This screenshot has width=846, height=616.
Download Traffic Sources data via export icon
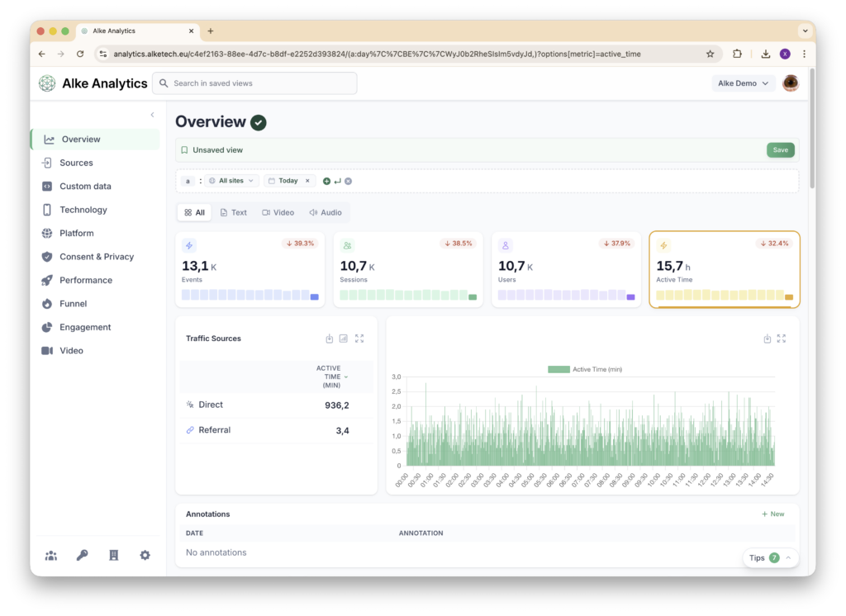(x=330, y=339)
